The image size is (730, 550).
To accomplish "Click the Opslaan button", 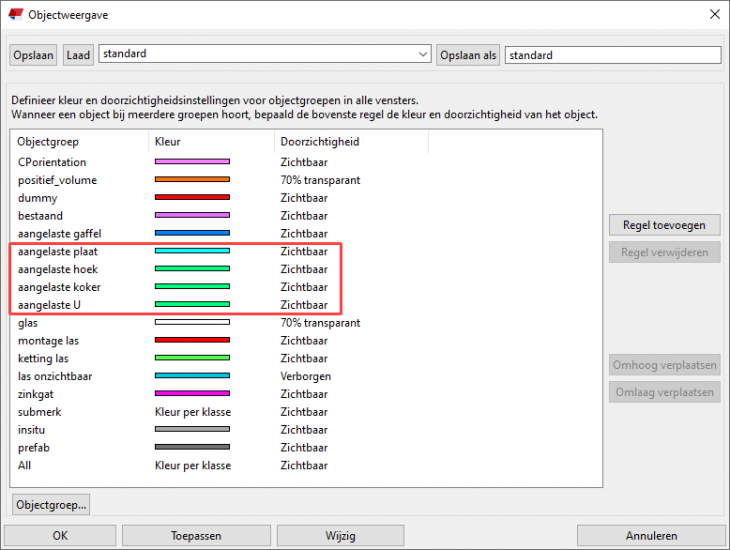I will (34, 55).
